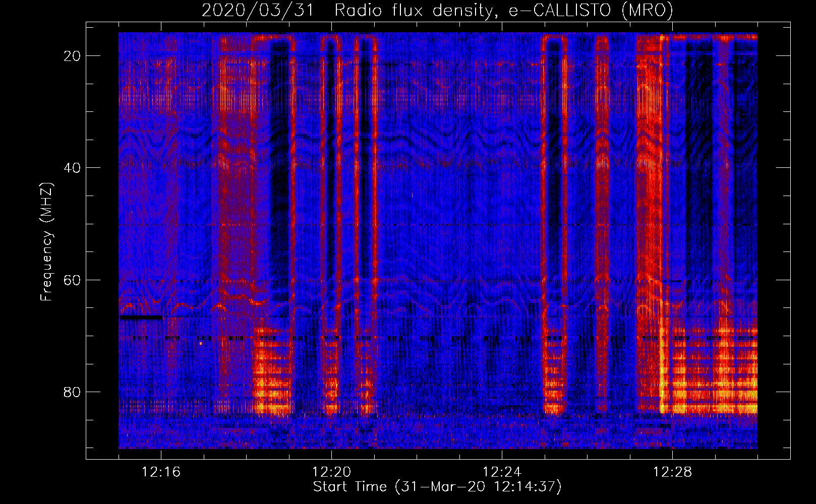816x504 pixels.
Task: Click the 12:20 time tick label
Action: tap(331, 472)
